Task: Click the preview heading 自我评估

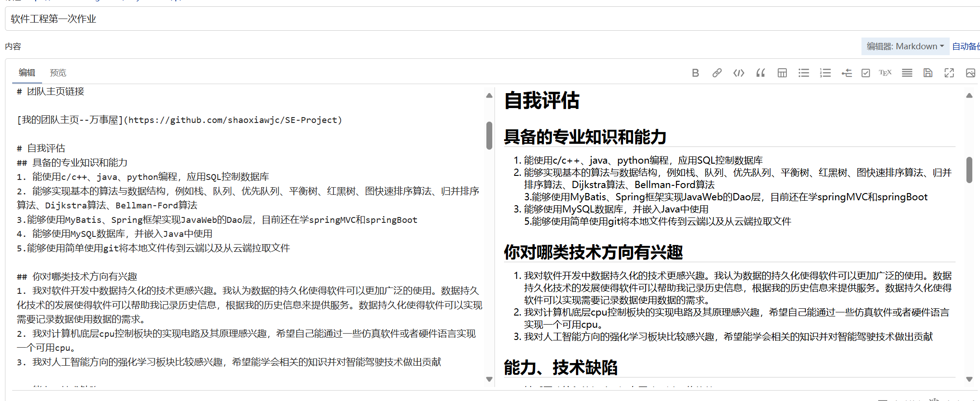Action: pyautogui.click(x=542, y=100)
